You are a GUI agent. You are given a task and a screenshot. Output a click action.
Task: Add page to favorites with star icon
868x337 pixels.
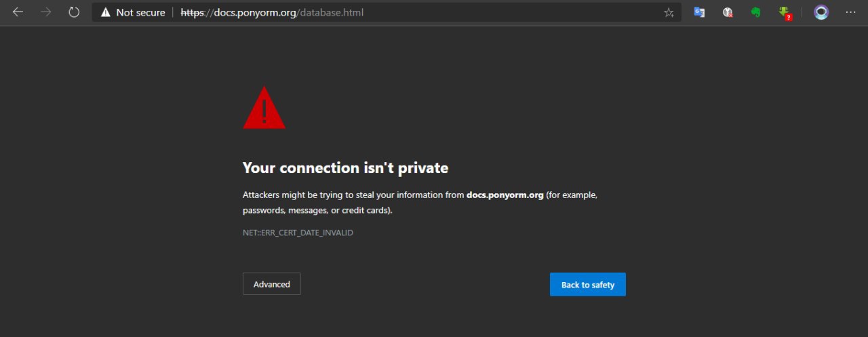click(669, 12)
